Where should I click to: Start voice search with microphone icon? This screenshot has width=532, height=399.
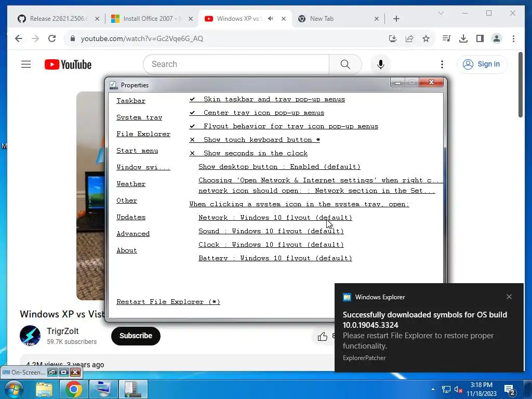[381, 64]
